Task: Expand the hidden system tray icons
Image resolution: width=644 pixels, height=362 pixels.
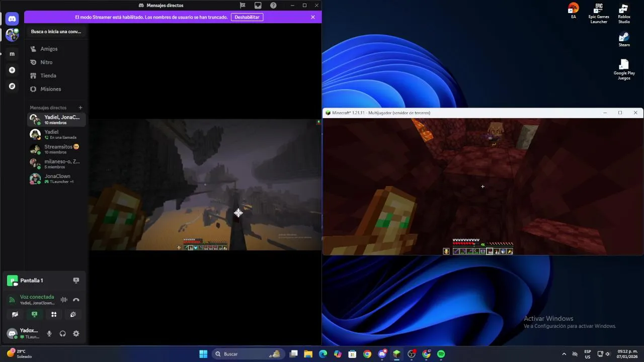Action: pyautogui.click(x=564, y=354)
